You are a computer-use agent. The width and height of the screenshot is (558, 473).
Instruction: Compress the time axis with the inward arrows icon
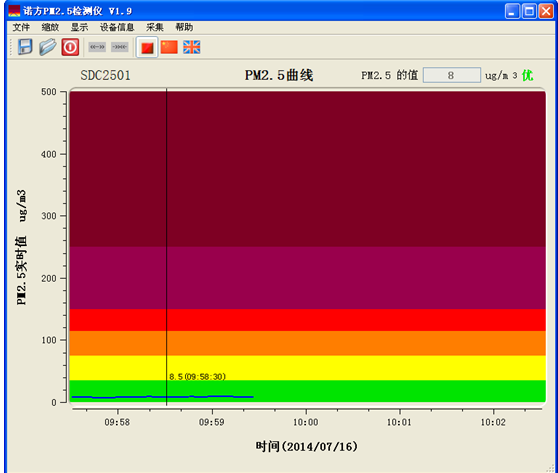120,47
